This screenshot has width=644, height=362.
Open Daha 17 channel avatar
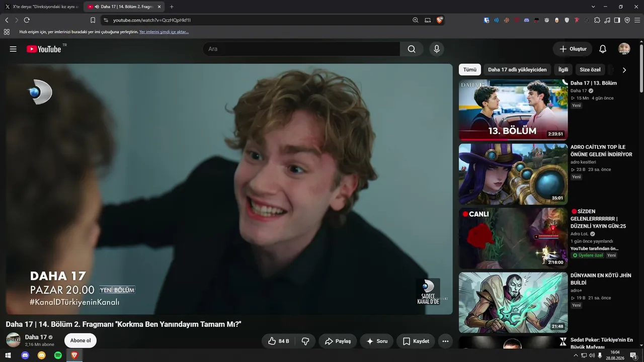pyautogui.click(x=14, y=340)
